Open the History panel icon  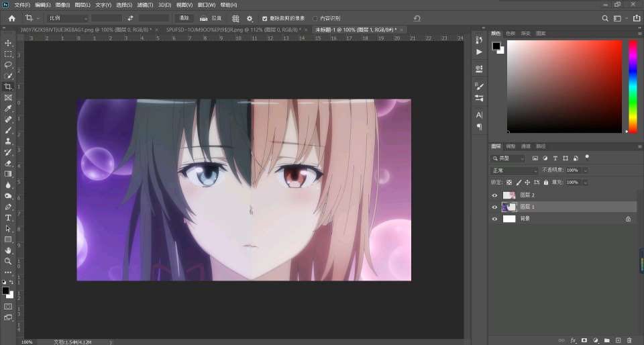point(479,40)
